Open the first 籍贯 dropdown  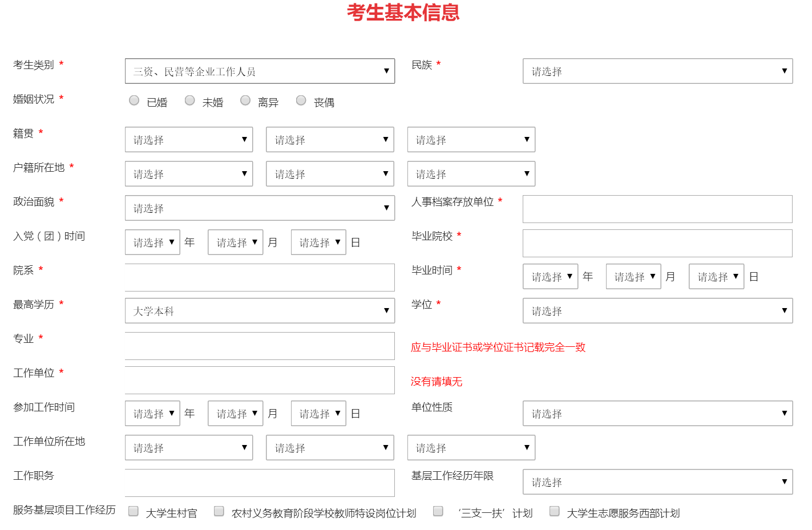click(189, 140)
